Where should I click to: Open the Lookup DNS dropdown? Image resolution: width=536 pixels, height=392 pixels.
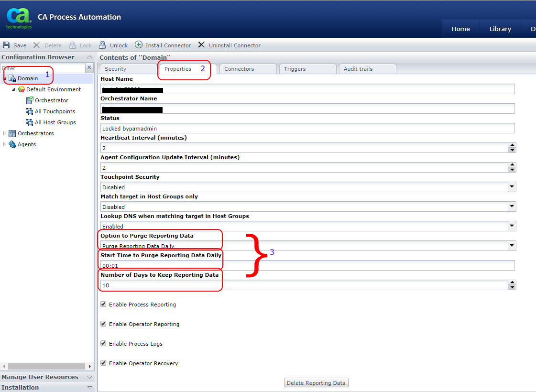512,226
